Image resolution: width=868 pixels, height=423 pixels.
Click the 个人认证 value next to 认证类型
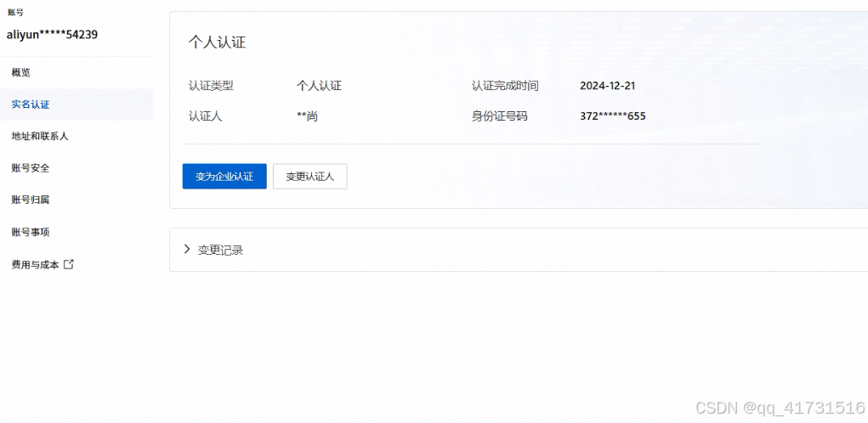tap(319, 86)
